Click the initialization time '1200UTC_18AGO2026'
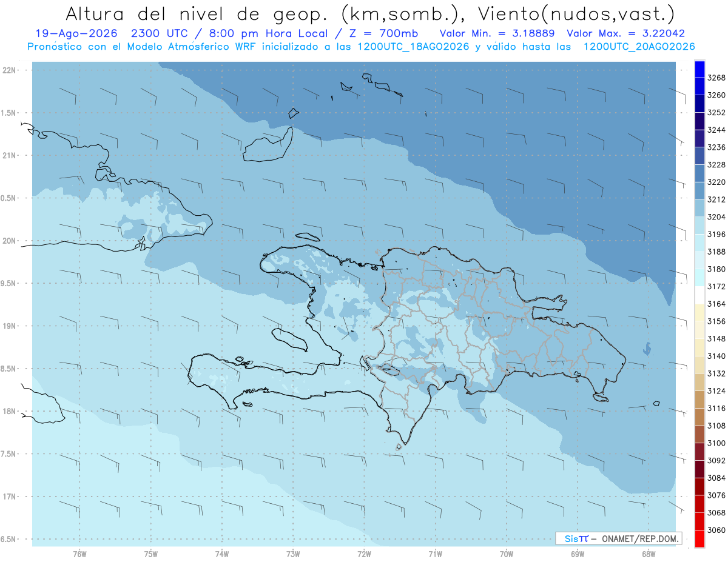The image size is (728, 562). click(412, 47)
